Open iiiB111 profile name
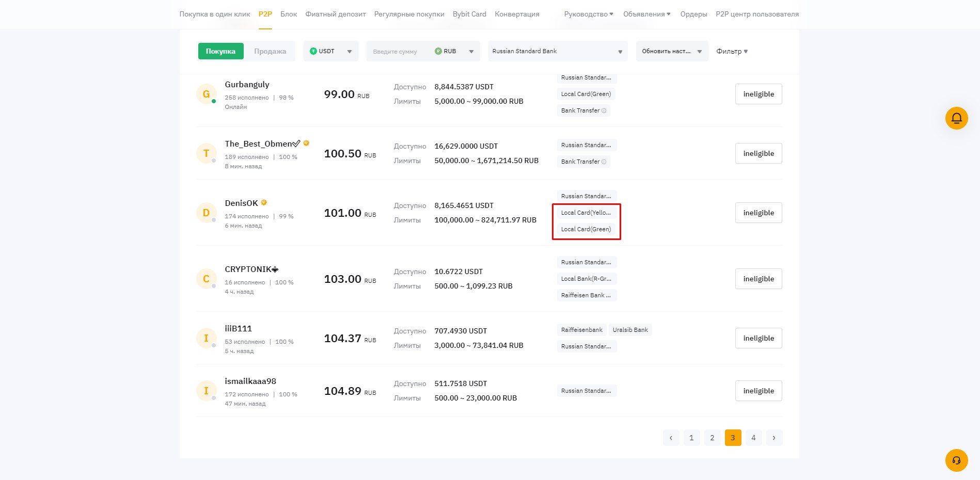980x480 pixels. point(238,328)
